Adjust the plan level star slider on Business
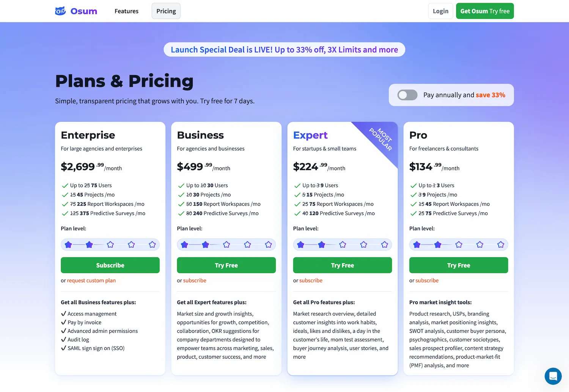Image resolution: width=569 pixels, height=392 pixels. click(x=226, y=245)
